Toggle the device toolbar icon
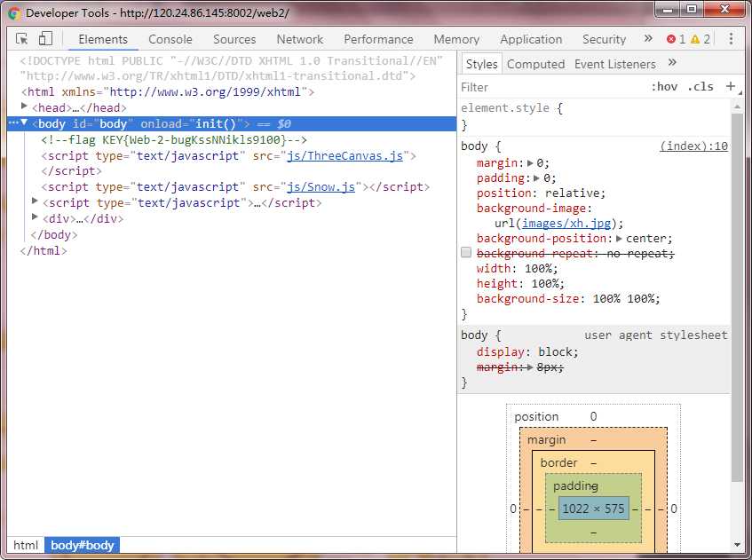The height and width of the screenshot is (560, 752). coord(45,38)
